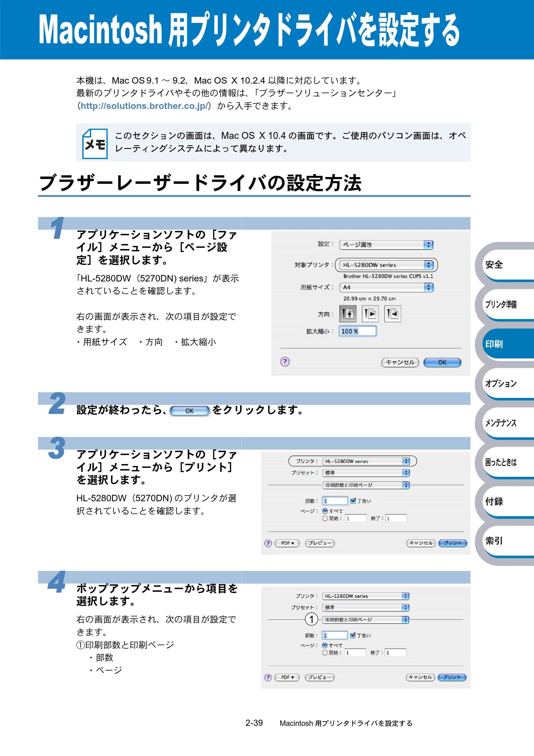Open 設定 ページ属性 dropdown
This screenshot has height=756, width=534.
[x=386, y=245]
